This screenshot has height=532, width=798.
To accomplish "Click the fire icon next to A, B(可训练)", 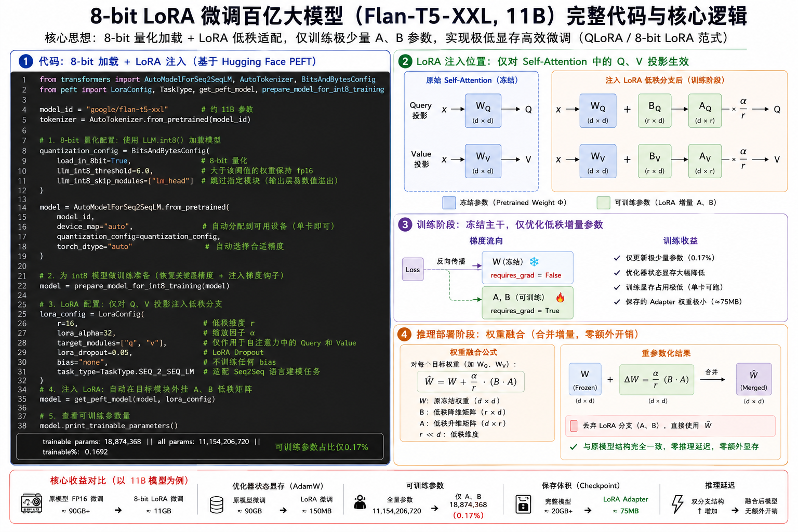I will [560, 297].
